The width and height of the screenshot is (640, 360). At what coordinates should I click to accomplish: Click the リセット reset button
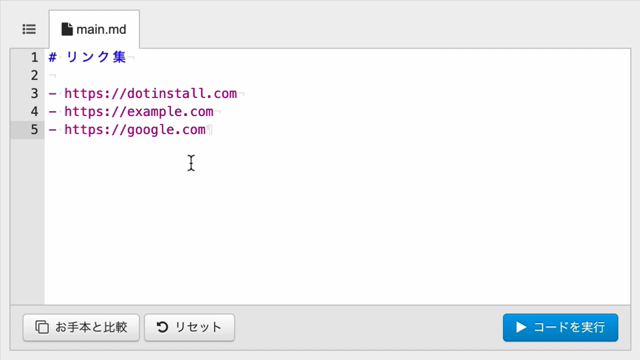(x=189, y=327)
